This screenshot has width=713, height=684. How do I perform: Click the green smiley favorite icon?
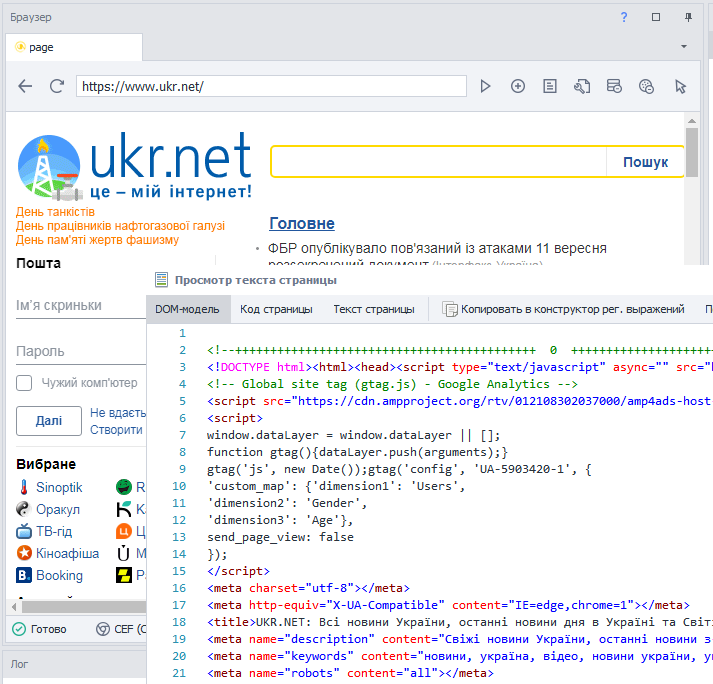(x=124, y=487)
